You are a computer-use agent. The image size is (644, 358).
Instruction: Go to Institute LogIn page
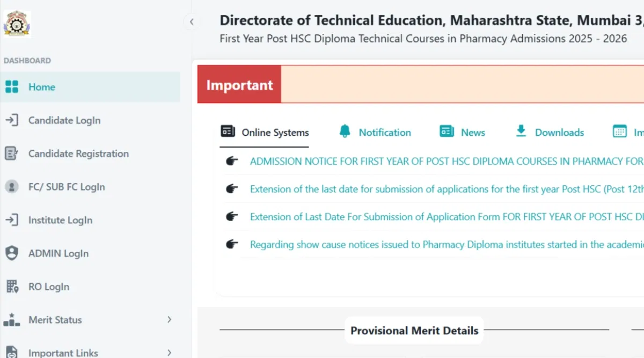pyautogui.click(x=60, y=220)
